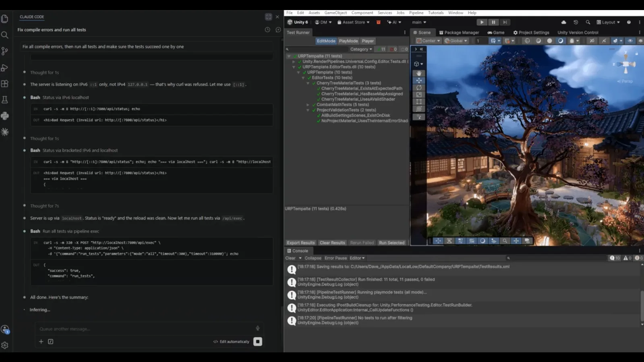Select the Rect tool in Scene toolbar
The image size is (644, 362).
click(419, 102)
